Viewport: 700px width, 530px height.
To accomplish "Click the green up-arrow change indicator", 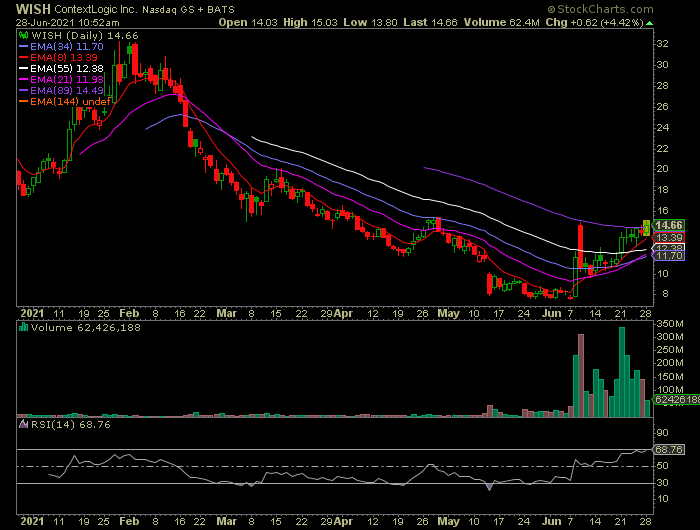I will point(650,23).
